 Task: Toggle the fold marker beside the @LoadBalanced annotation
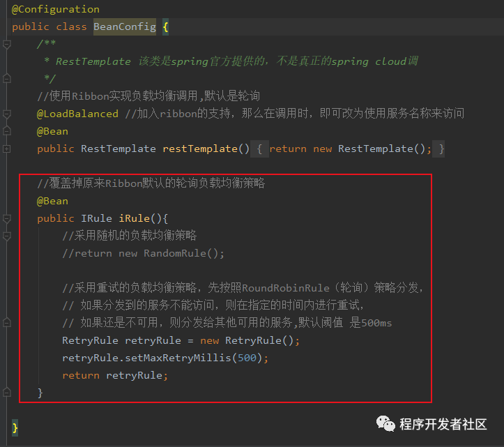tap(7, 114)
